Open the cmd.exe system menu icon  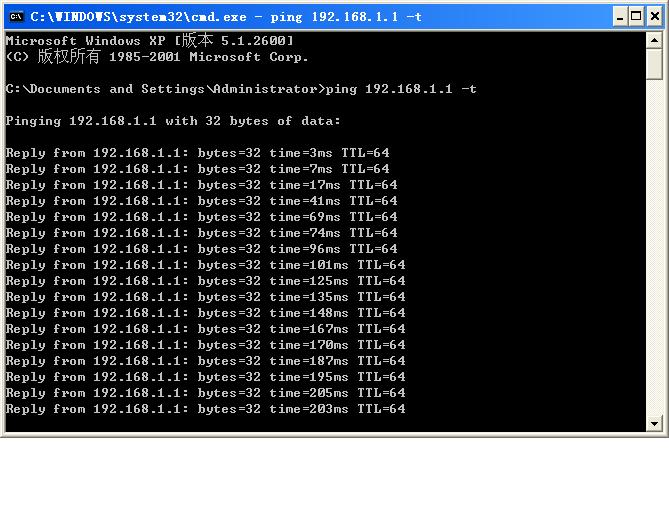[x=17, y=17]
